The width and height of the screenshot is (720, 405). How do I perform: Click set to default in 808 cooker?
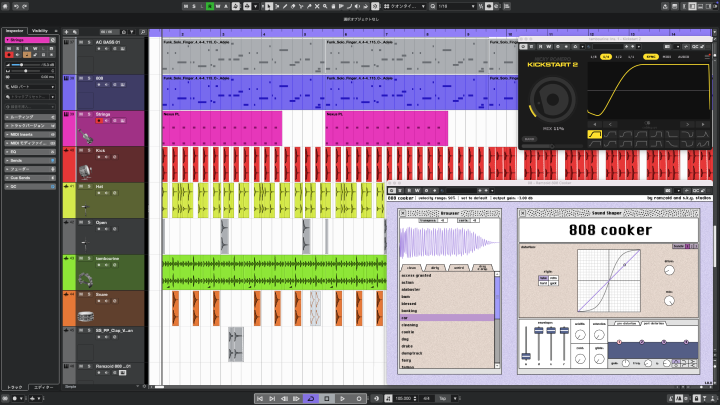473,198
